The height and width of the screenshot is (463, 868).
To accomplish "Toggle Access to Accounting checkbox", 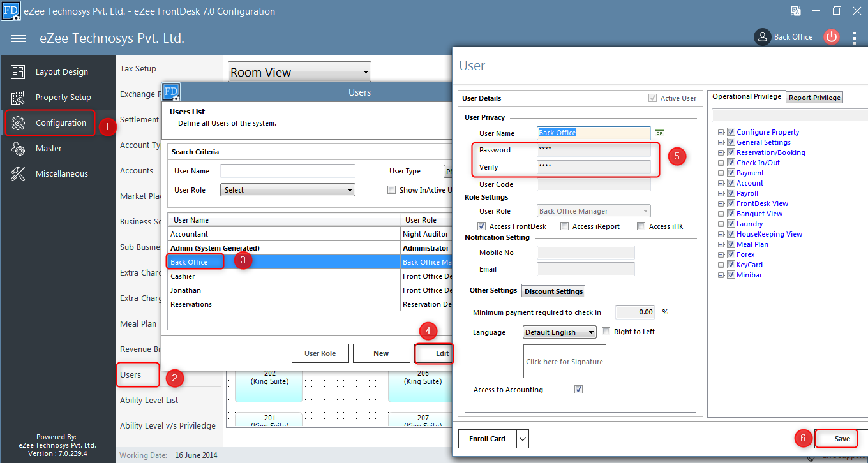I will (579, 390).
